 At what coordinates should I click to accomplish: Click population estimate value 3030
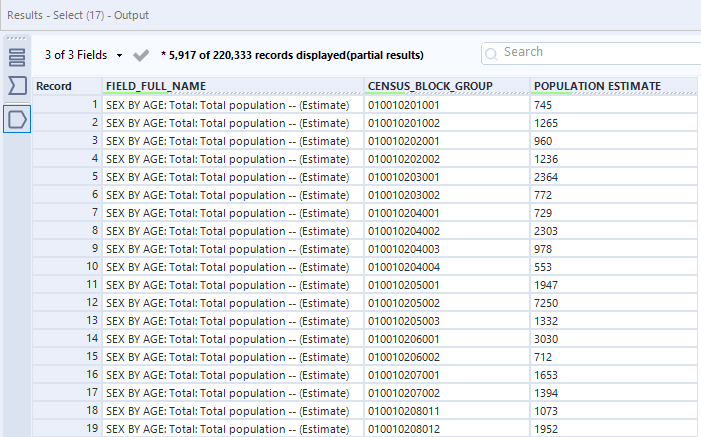tap(546, 339)
